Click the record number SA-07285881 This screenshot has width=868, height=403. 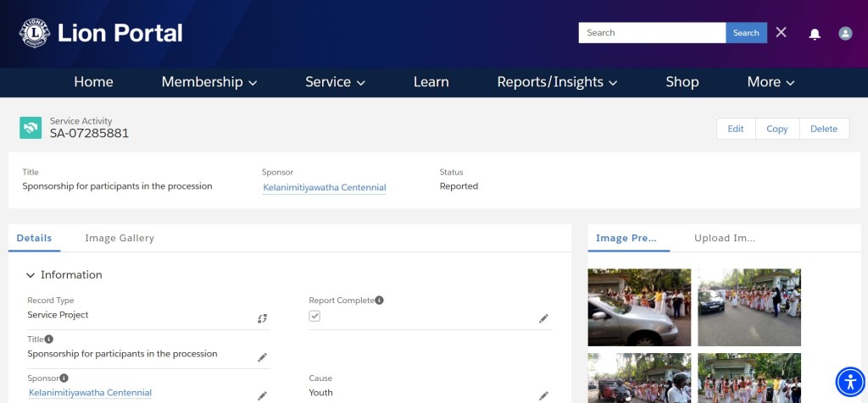click(x=89, y=133)
